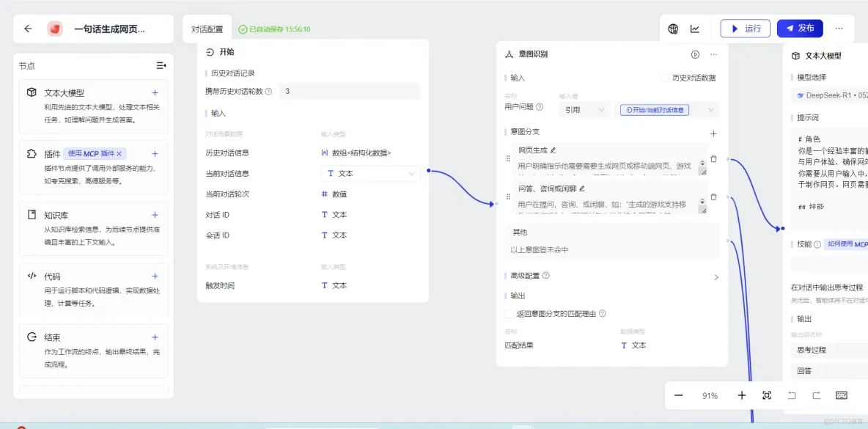
Task: Click the 其他 branch label
Action: pyautogui.click(x=520, y=232)
